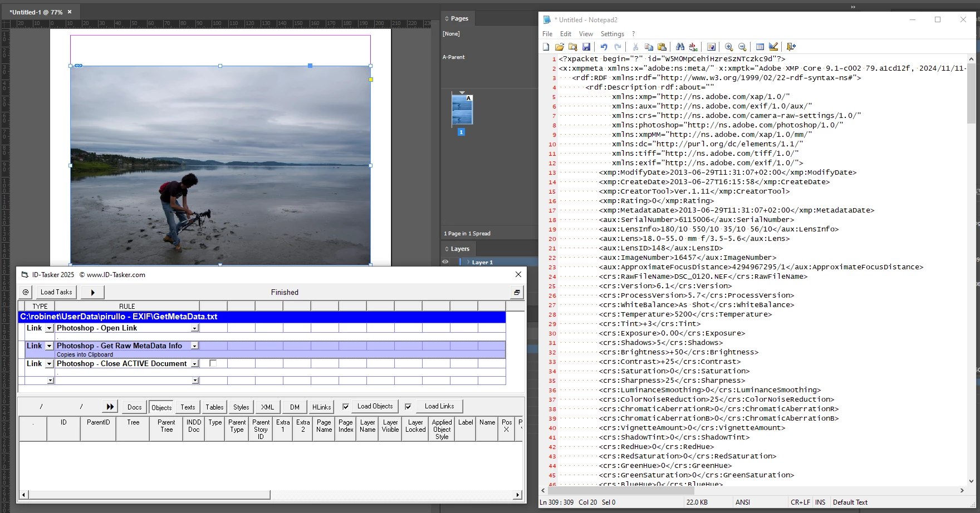
Task: Save the Notepad2 document with the floppy icon
Action: coord(586,47)
